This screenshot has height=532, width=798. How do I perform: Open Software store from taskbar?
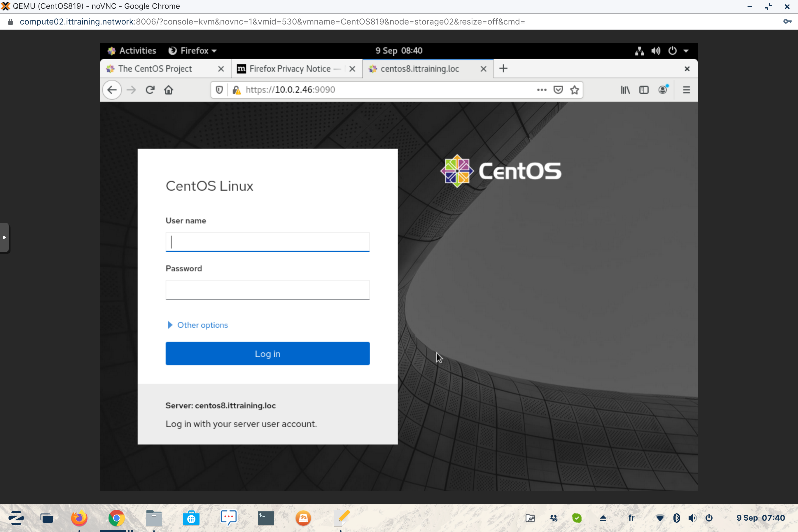click(191, 518)
